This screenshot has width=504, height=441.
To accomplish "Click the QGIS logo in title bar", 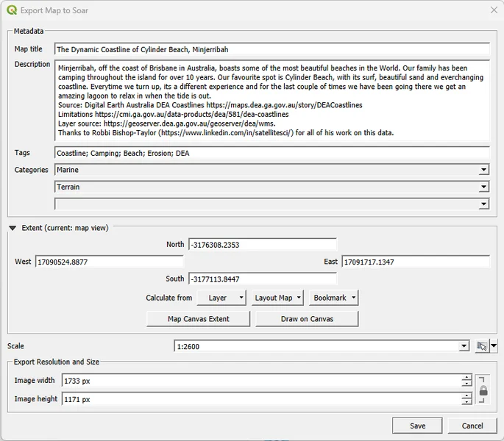I will [x=12, y=10].
